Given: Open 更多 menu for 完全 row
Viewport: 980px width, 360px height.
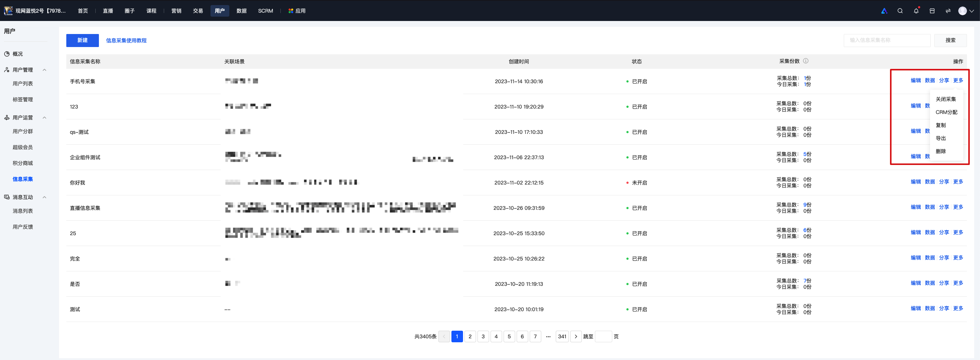Looking at the screenshot, I should pyautogui.click(x=958, y=258).
